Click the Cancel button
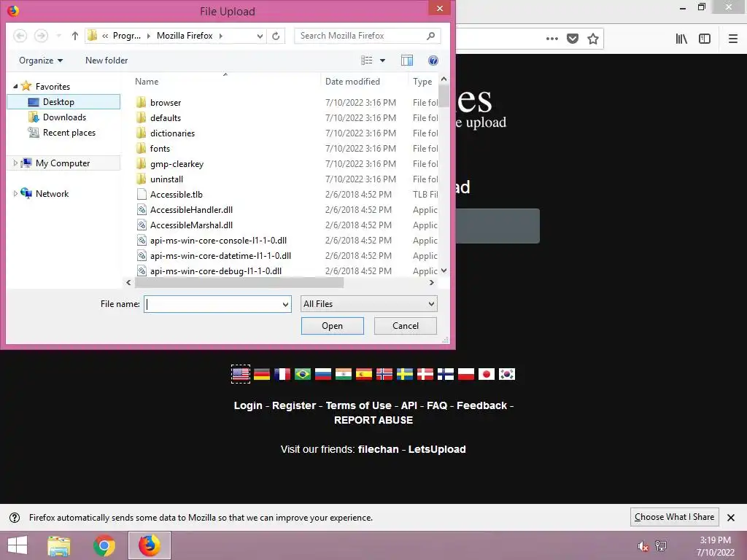 pos(406,326)
